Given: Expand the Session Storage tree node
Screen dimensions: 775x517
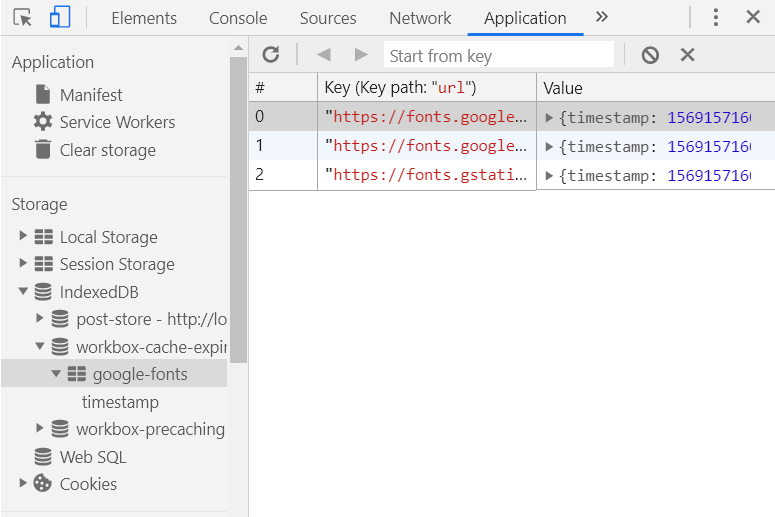Looking at the screenshot, I should [23, 264].
